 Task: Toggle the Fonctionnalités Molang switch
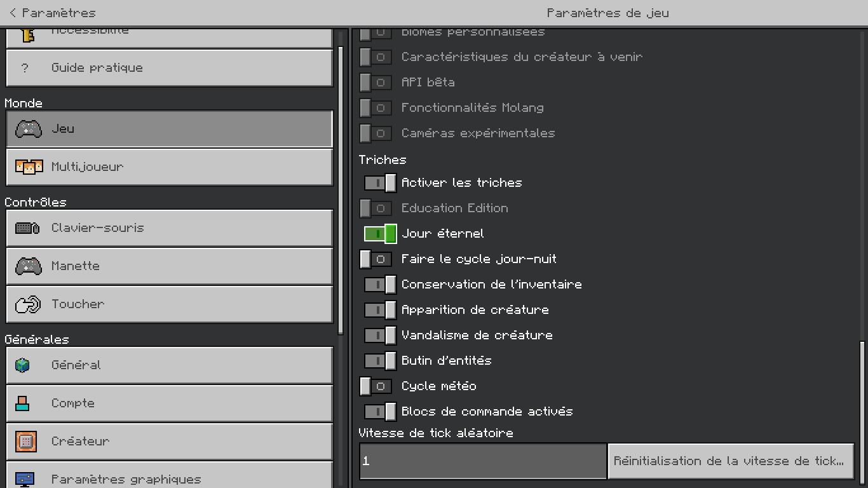(x=376, y=108)
